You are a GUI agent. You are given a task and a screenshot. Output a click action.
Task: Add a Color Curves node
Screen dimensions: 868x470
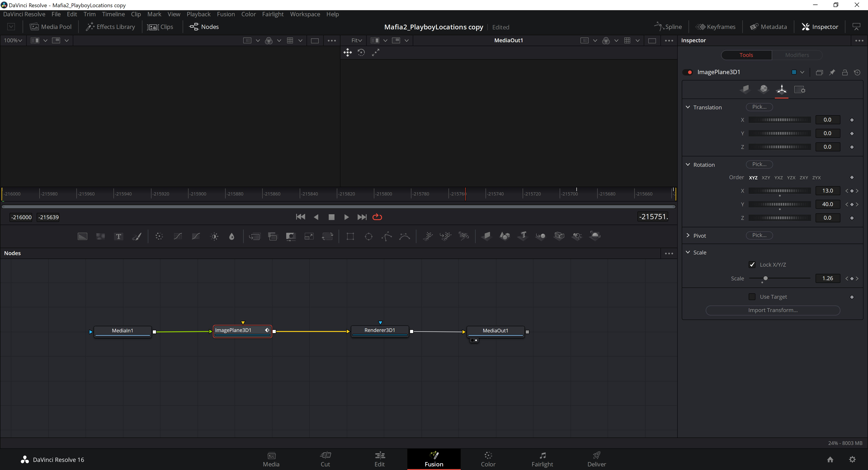tap(178, 237)
